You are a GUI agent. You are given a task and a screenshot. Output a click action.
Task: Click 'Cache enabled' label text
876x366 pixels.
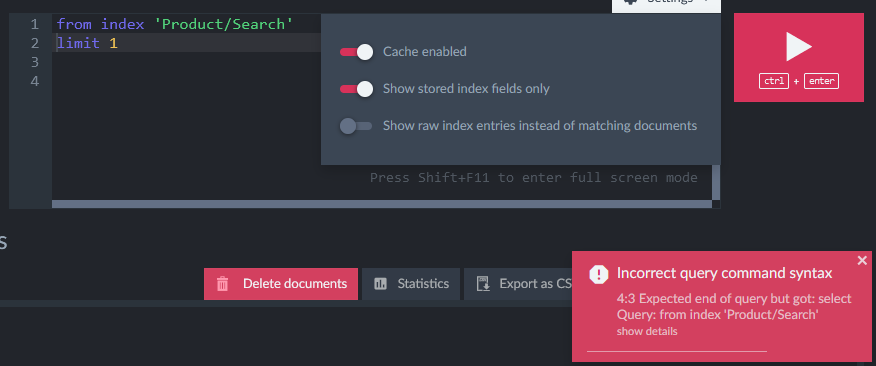(425, 52)
